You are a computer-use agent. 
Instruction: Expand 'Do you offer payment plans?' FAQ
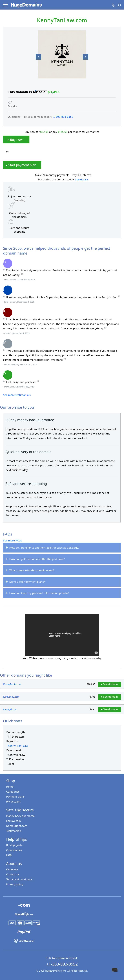[62, 582]
